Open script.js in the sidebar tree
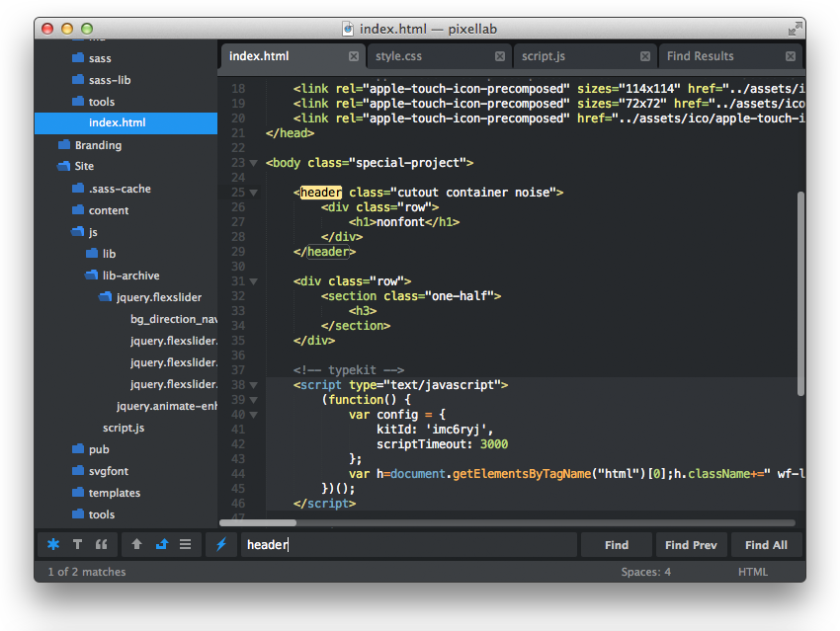 (124, 428)
